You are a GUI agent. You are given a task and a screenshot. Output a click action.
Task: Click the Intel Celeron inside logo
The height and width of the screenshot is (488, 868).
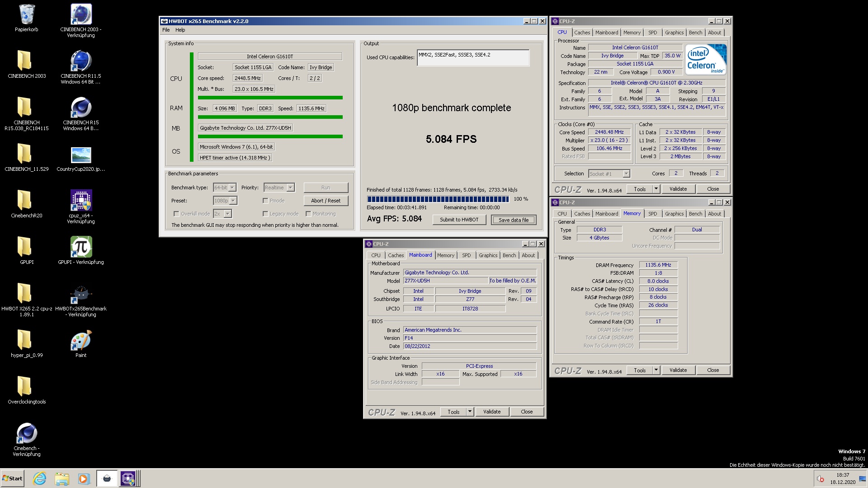pos(705,59)
